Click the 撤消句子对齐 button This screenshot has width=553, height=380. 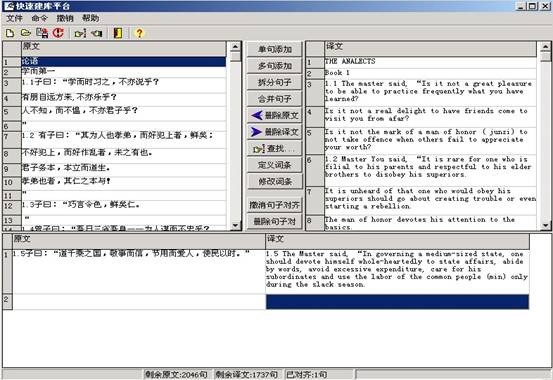coord(275,205)
